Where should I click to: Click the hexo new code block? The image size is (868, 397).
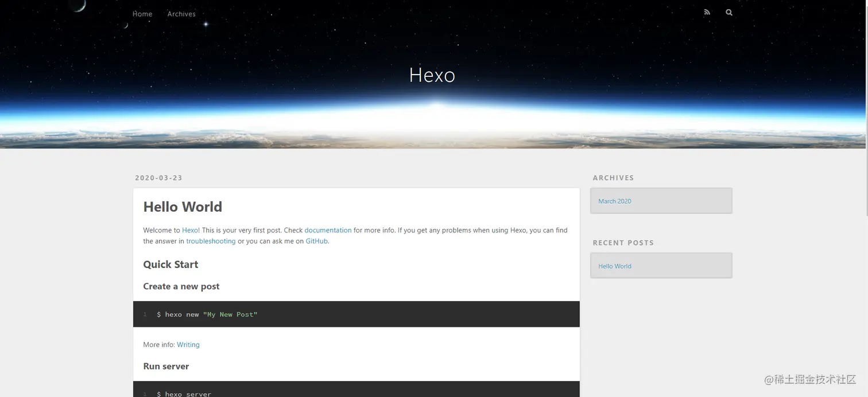pos(356,314)
